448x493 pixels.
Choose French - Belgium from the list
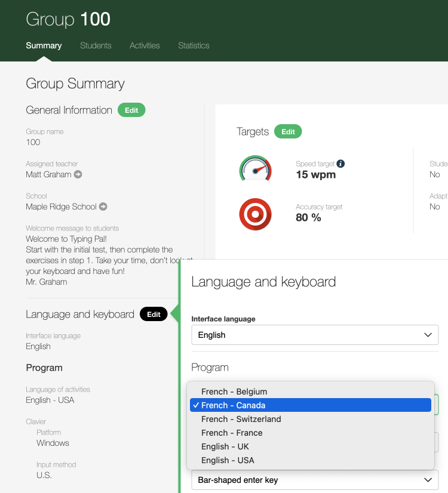310,392
